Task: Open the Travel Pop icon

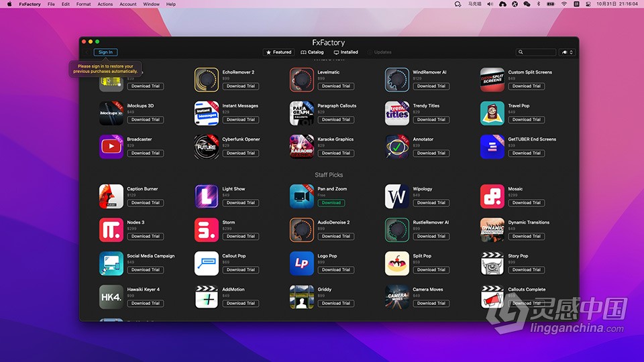Action: click(x=492, y=113)
